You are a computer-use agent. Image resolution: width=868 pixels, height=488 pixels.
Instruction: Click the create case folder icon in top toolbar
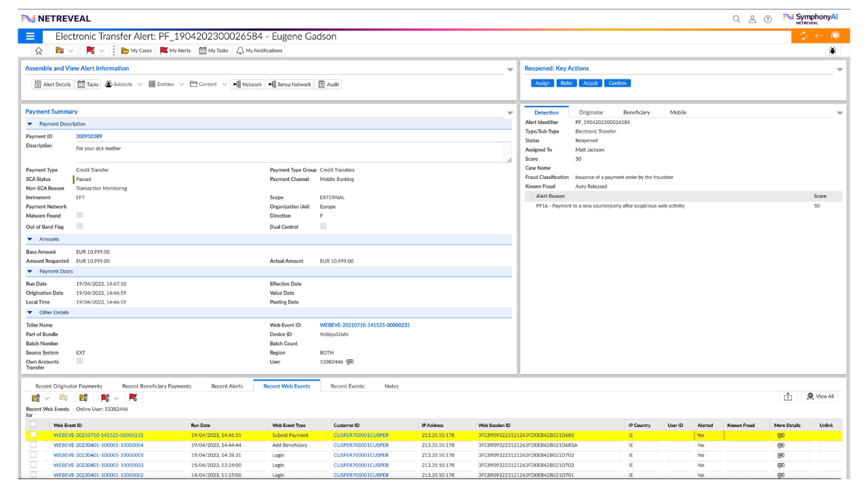tap(60, 51)
